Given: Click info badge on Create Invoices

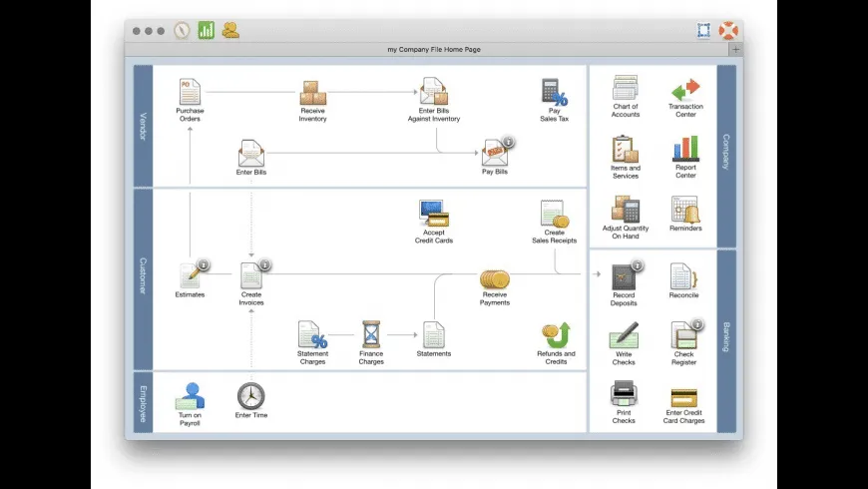Looking at the screenshot, I should (x=264, y=265).
